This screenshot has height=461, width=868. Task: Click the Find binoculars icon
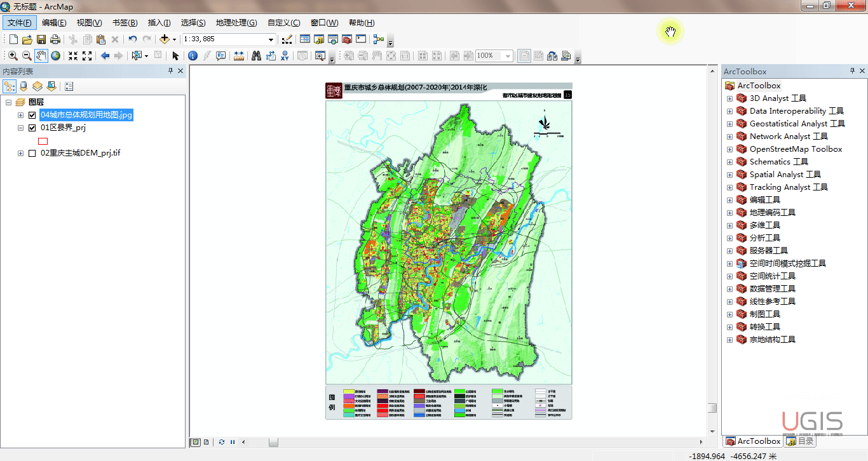256,56
